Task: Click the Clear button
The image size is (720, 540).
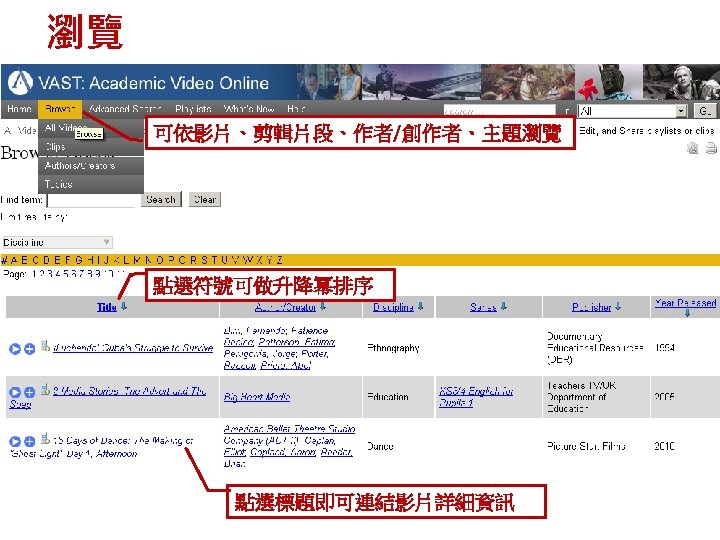Action: point(205,199)
